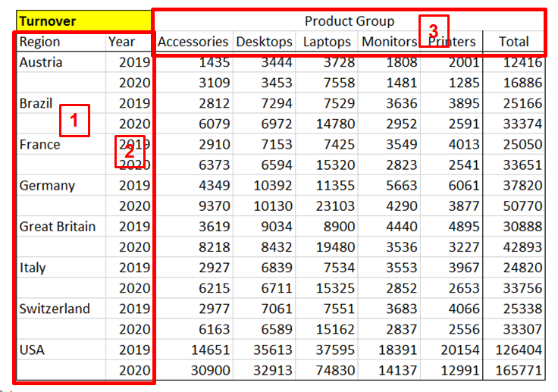The image size is (558, 392).
Task: Select the Great Britain region cell
Action: point(58,227)
